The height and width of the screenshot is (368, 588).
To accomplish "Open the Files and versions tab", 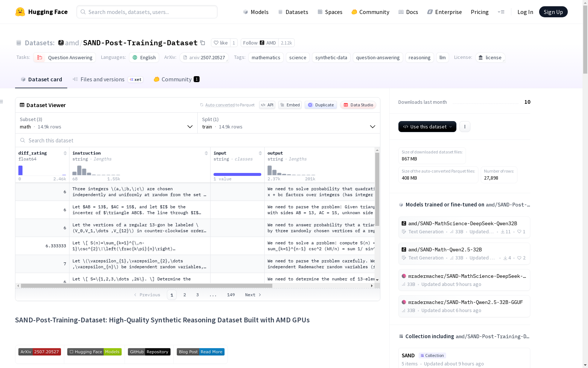I will [108, 79].
